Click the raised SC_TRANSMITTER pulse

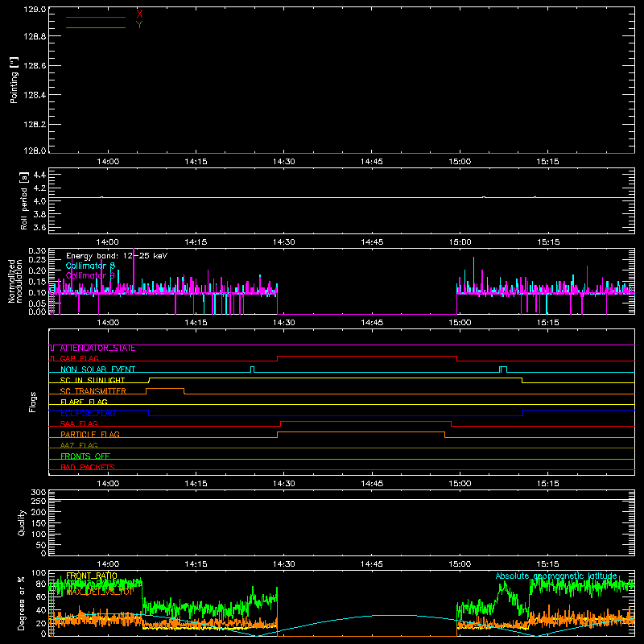click(165, 389)
